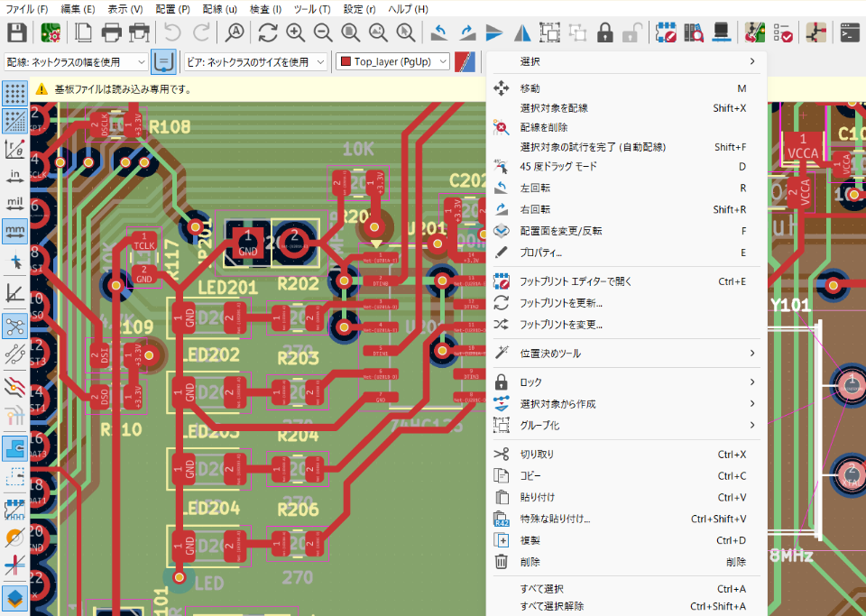This screenshot has height=616, width=866.
Task: Click the Zoom to Selection icon
Action: [406, 33]
